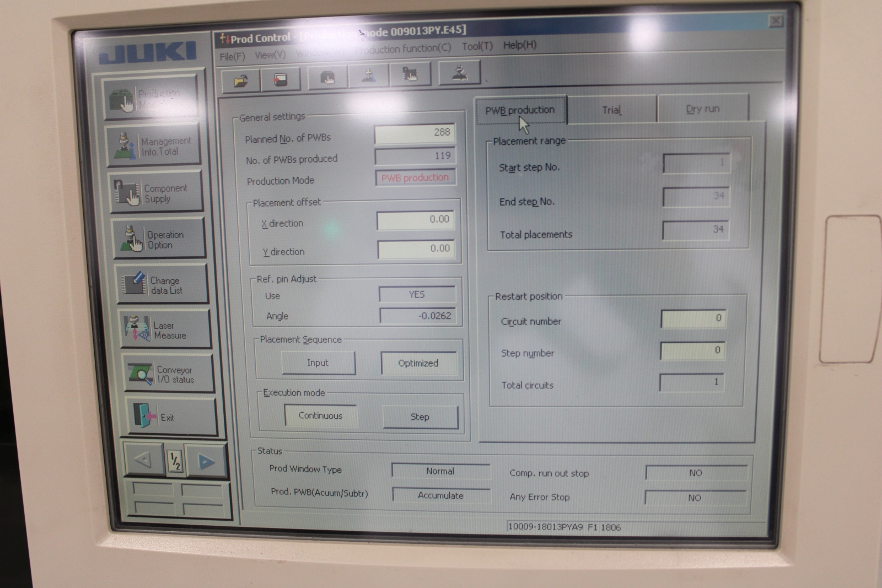Click the open file folder toolbar icon
882x588 pixels.
click(240, 80)
